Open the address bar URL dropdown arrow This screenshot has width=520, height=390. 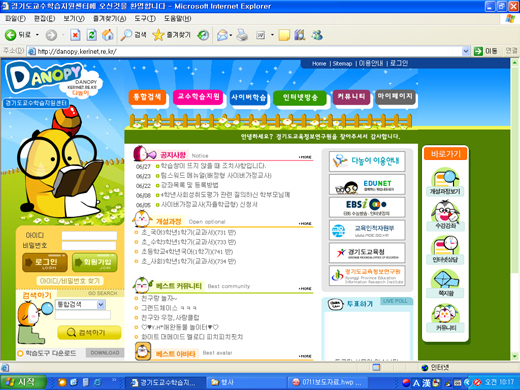coord(466,51)
